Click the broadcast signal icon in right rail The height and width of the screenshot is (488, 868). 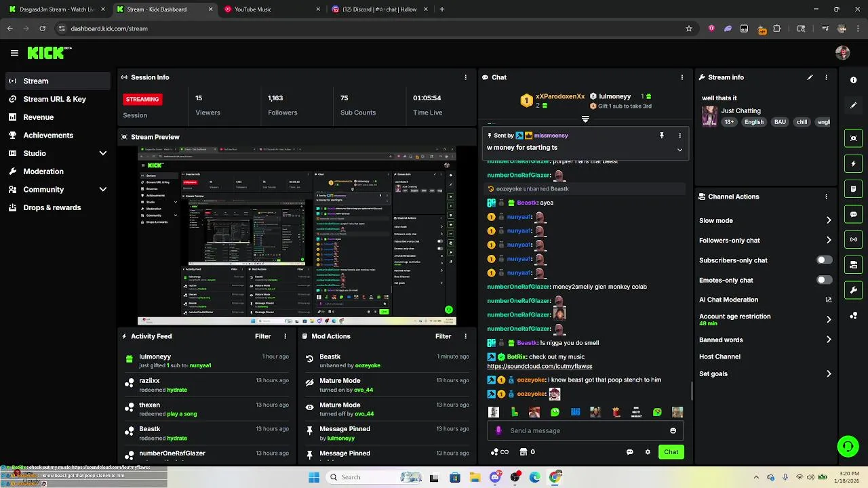pos(853,239)
